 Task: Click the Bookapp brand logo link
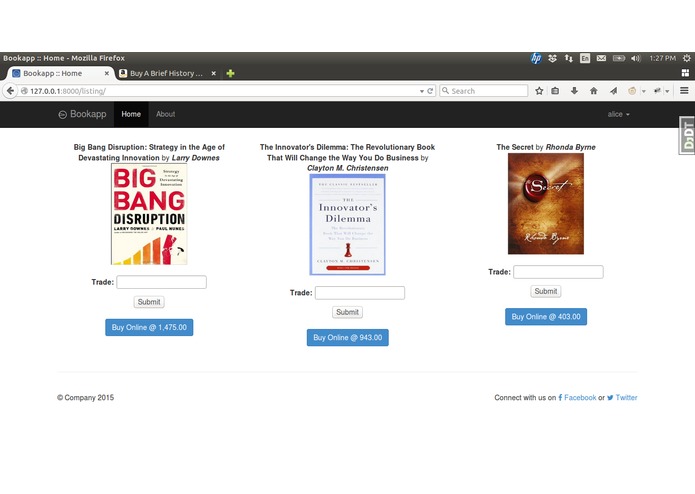[x=82, y=114]
